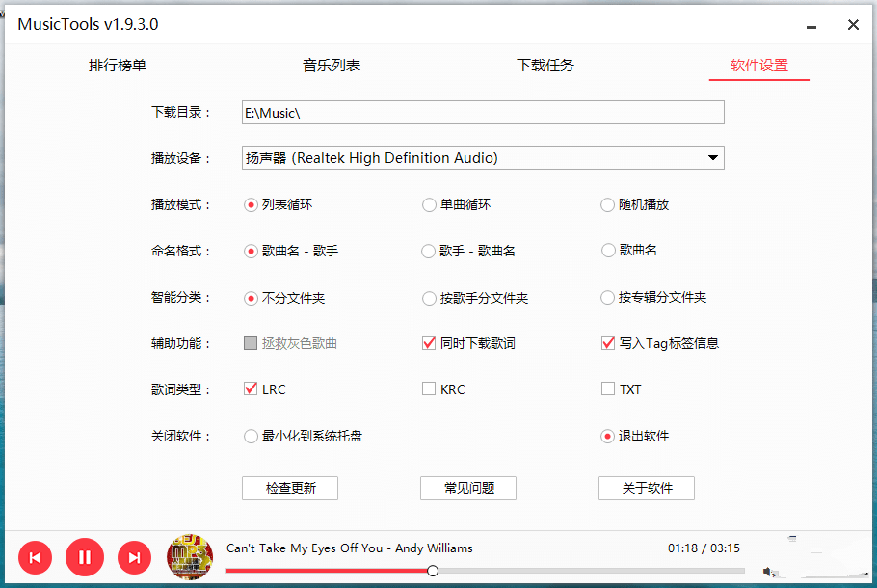Select 歌手 - 歌曲名 naming format

[429, 251]
